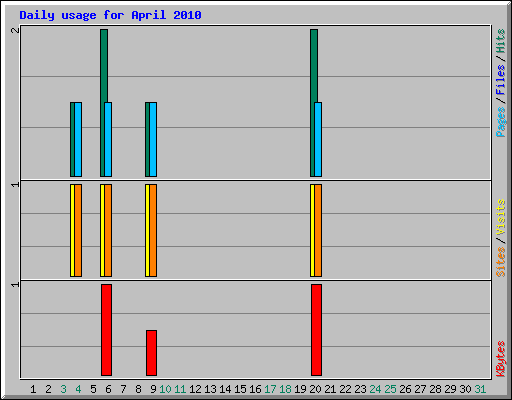Click day 1 on the x-axis
Image resolution: width=512 pixels, height=400 pixels.
point(33,389)
